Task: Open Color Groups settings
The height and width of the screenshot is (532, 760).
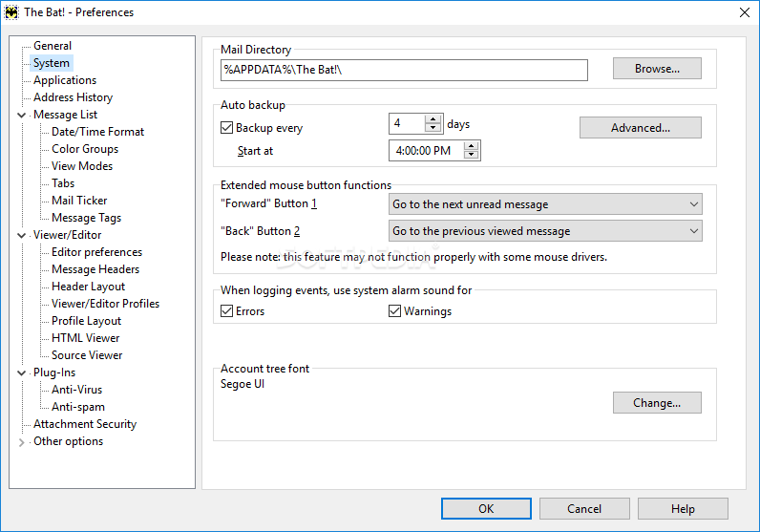Action: point(85,149)
